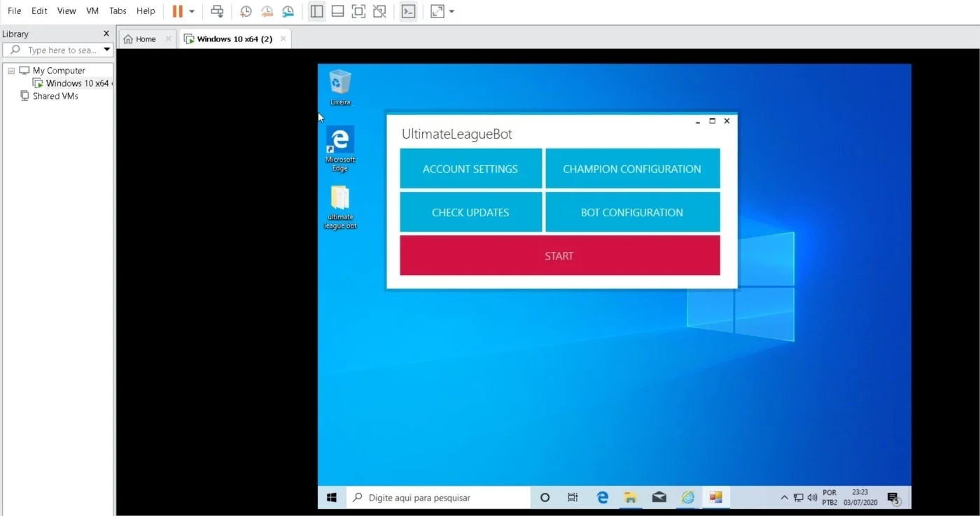Click the taskbar search box
The width and height of the screenshot is (980, 516).
click(x=438, y=498)
